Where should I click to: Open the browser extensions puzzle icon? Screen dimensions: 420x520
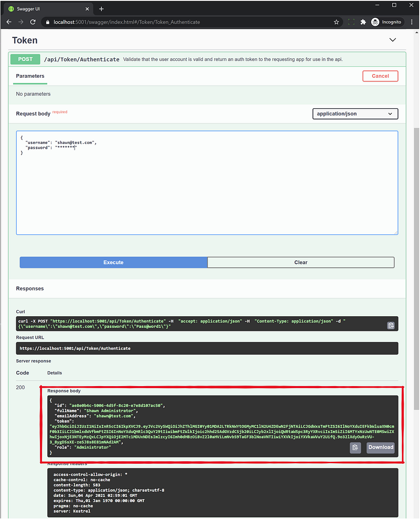point(363,22)
